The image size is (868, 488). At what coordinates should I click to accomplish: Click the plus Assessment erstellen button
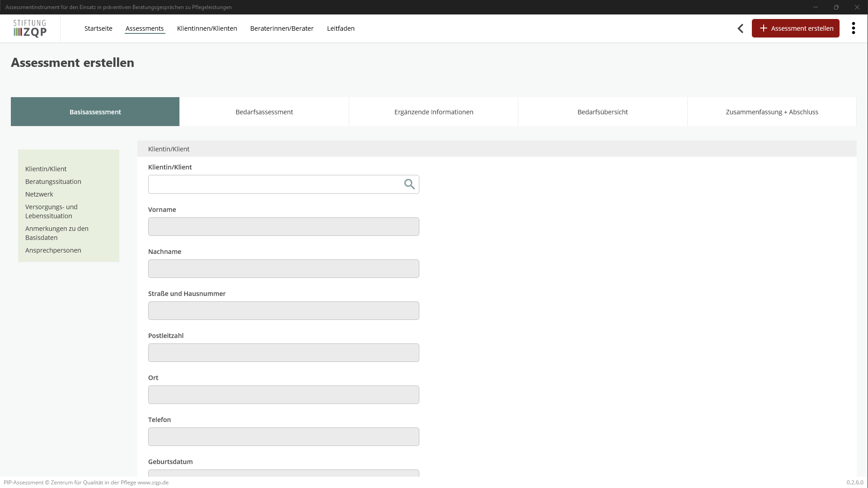(x=795, y=28)
